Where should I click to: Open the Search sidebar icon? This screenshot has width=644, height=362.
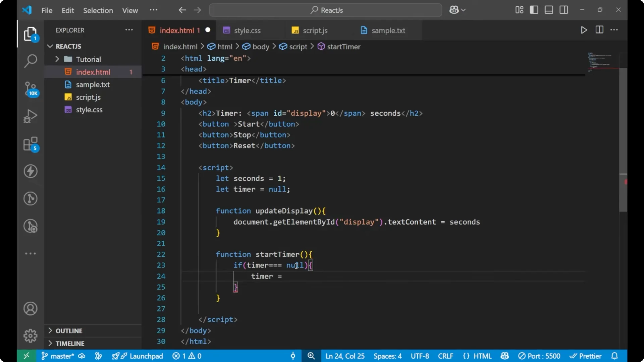click(x=30, y=61)
